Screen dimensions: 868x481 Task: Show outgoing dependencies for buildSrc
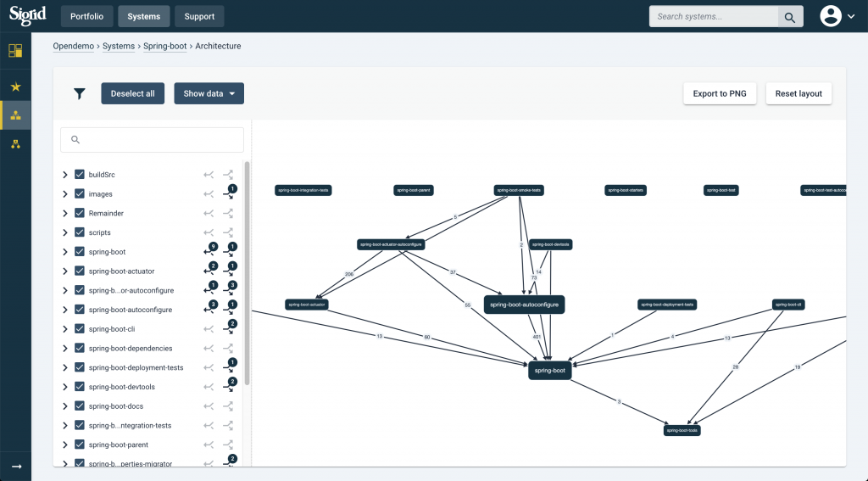228,175
